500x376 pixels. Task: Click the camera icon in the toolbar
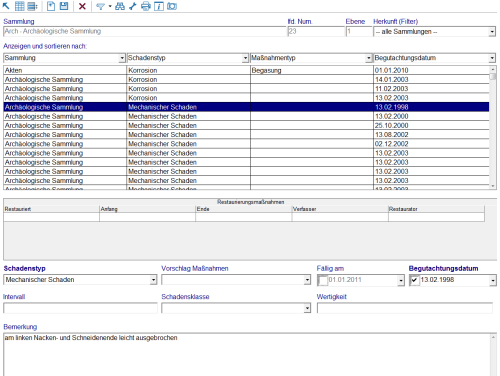pos(172,6)
